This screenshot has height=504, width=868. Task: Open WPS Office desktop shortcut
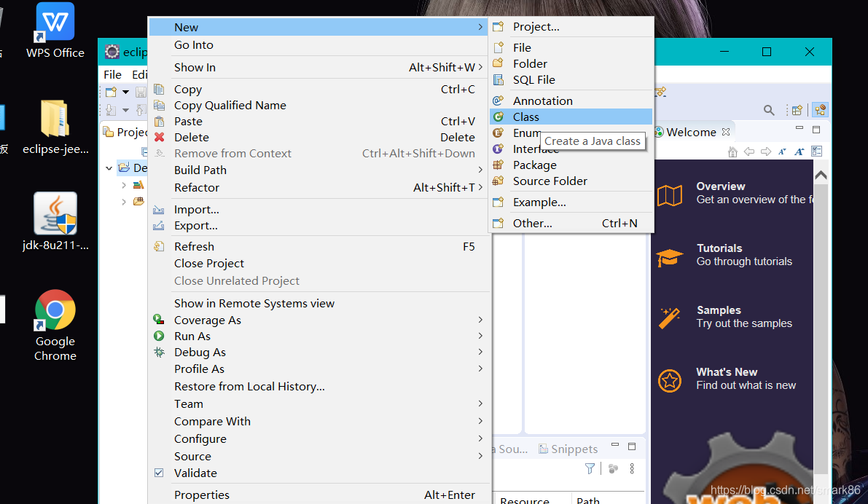coord(55,31)
